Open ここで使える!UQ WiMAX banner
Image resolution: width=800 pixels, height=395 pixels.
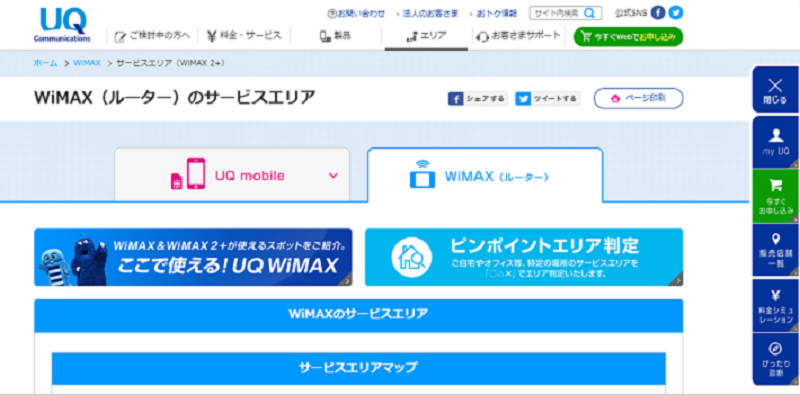pyautogui.click(x=193, y=257)
